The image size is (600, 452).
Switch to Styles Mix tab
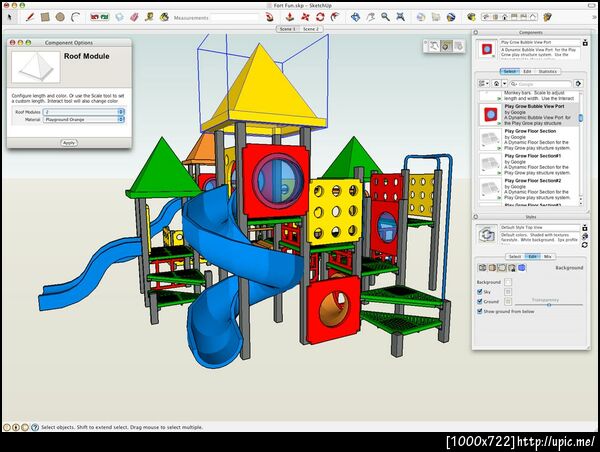click(x=548, y=256)
